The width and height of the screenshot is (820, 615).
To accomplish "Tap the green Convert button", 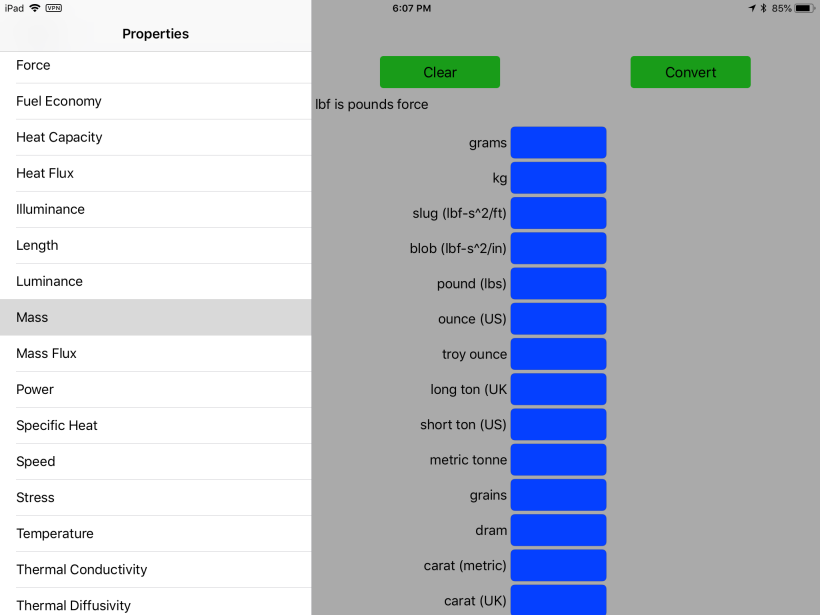I will tap(690, 72).
